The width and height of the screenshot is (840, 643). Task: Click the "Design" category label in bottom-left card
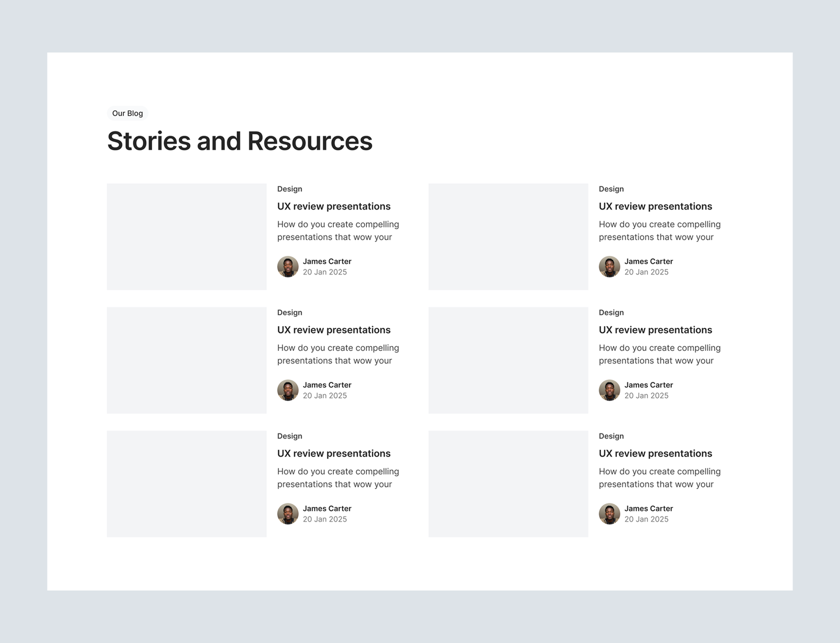(290, 436)
